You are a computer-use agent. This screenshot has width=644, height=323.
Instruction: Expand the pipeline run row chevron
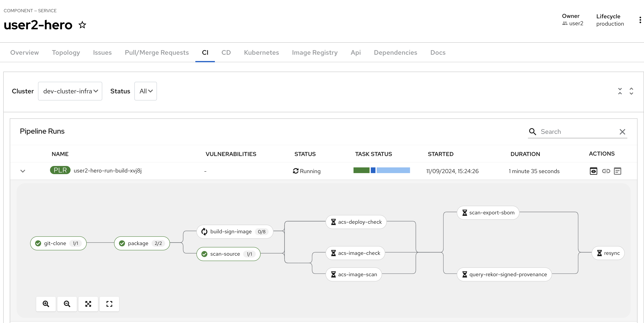click(x=22, y=171)
